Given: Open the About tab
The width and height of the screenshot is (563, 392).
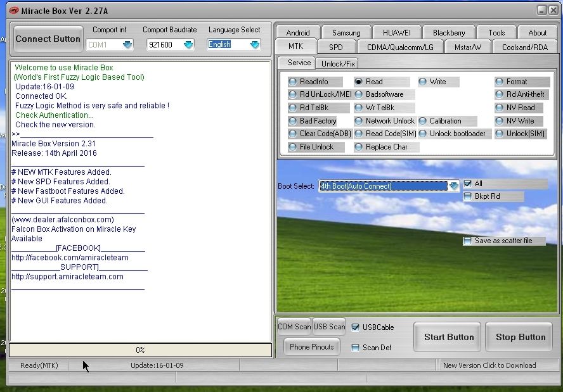Looking at the screenshot, I should click(x=538, y=33).
